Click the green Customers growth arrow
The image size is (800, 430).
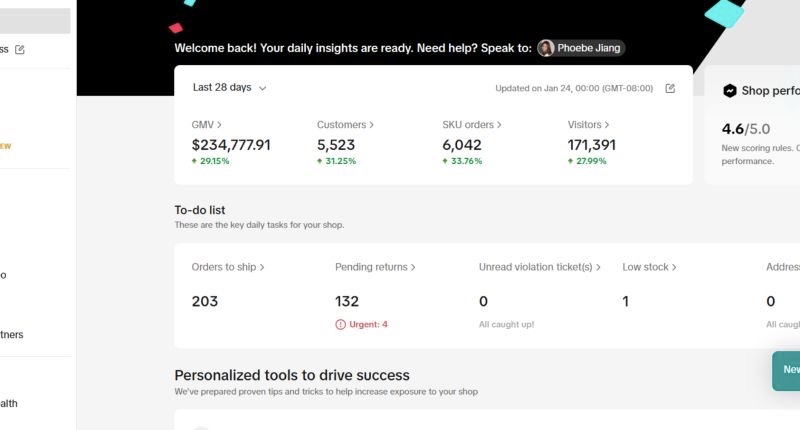coord(320,161)
